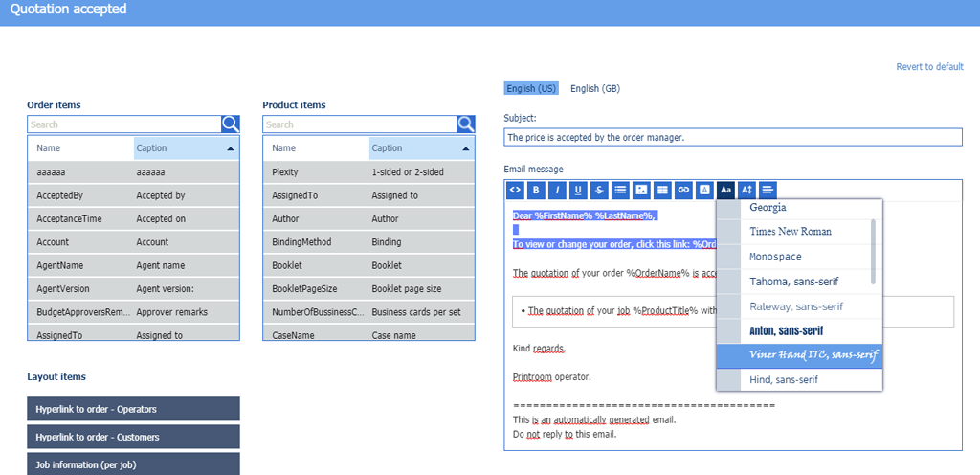Open the text alignment options
The height and width of the screenshot is (475, 980).
[768, 190]
